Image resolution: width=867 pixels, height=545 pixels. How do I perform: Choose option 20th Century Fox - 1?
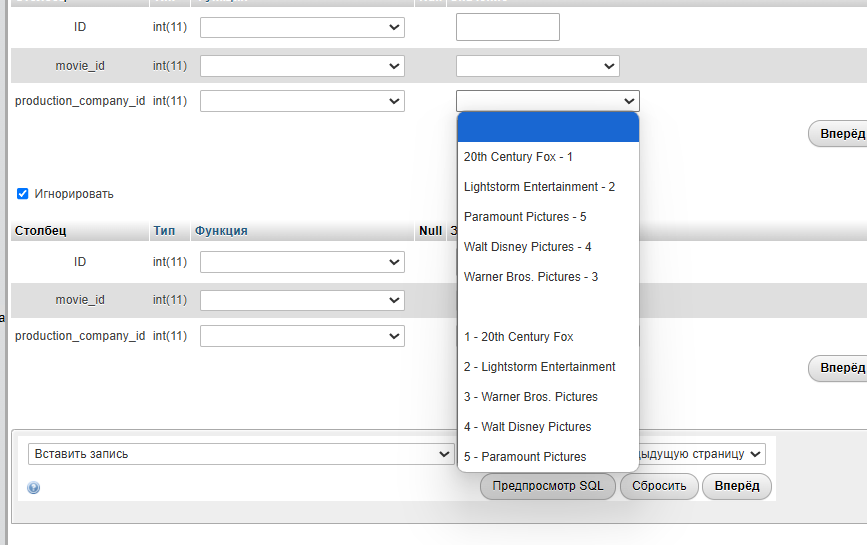click(549, 157)
